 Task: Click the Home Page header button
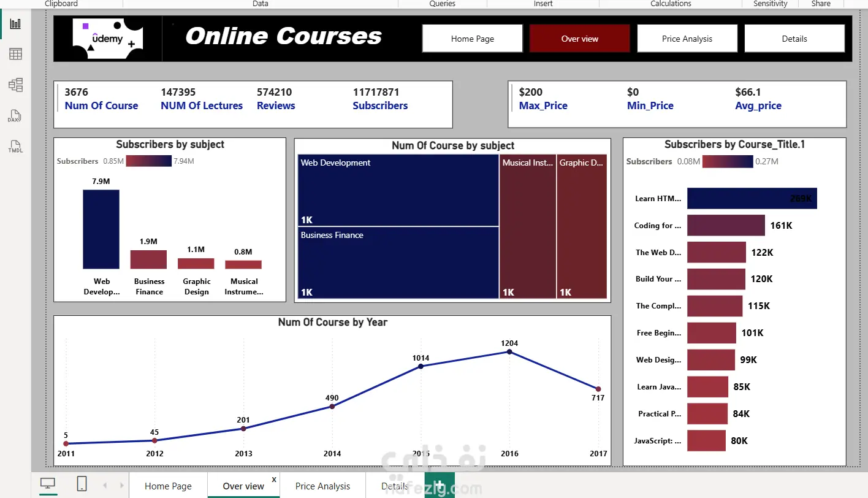point(472,39)
